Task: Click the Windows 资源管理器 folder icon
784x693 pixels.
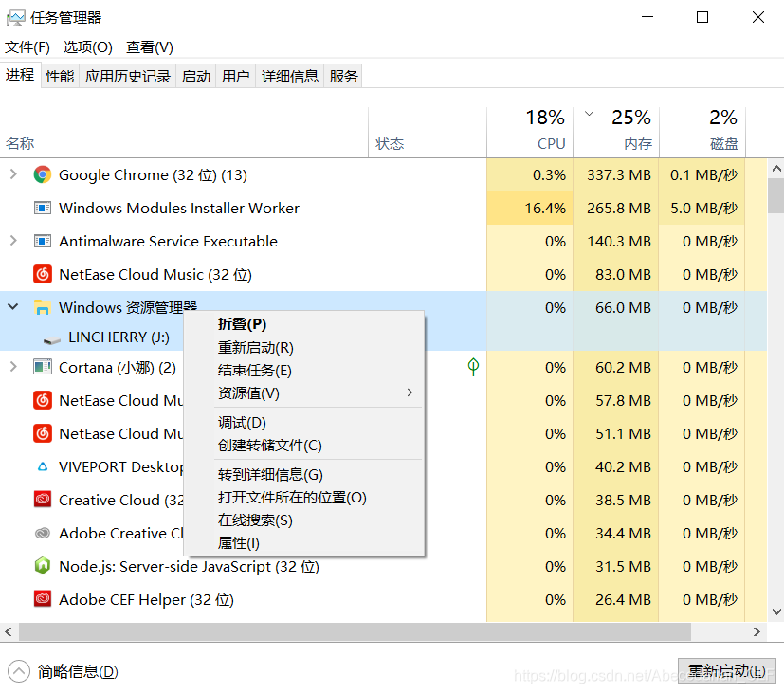Action: tap(43, 307)
